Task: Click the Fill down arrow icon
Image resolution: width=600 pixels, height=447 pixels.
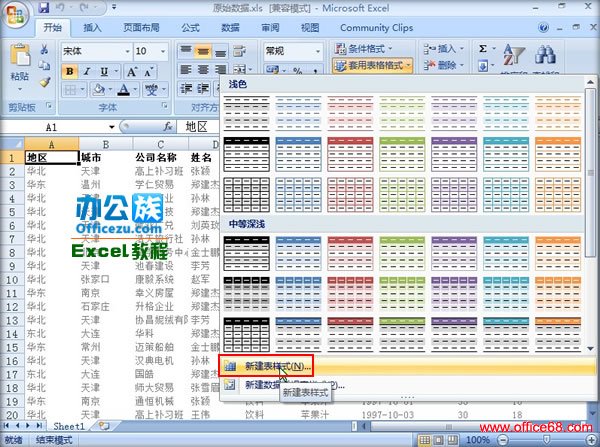Action: (x=483, y=66)
